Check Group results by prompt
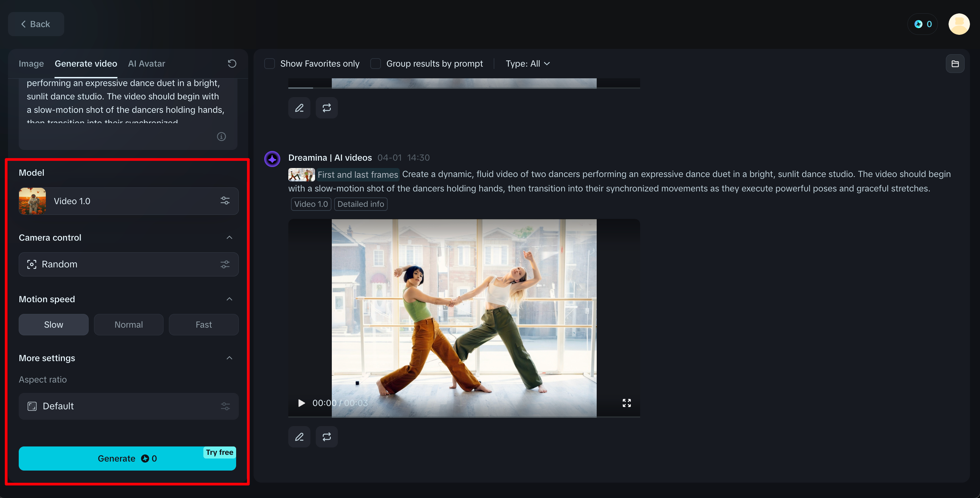This screenshot has height=498, width=980. click(376, 64)
